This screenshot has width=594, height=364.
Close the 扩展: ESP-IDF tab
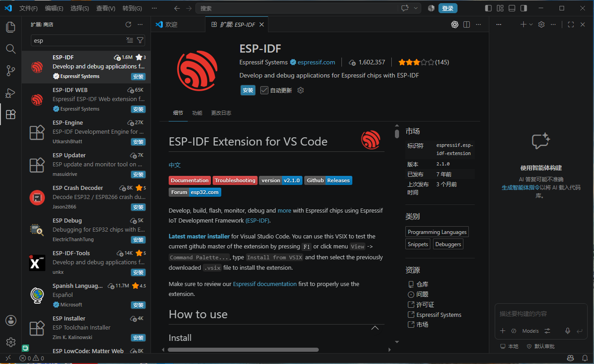pyautogui.click(x=262, y=24)
